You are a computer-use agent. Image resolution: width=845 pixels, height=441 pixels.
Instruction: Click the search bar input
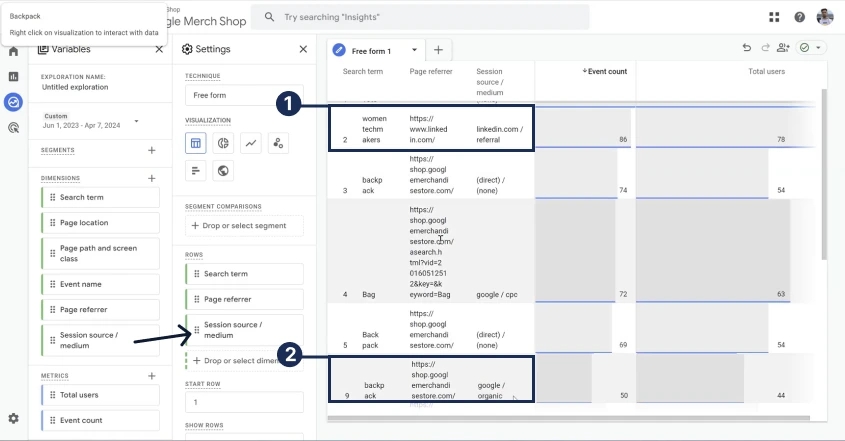[x=420, y=17]
